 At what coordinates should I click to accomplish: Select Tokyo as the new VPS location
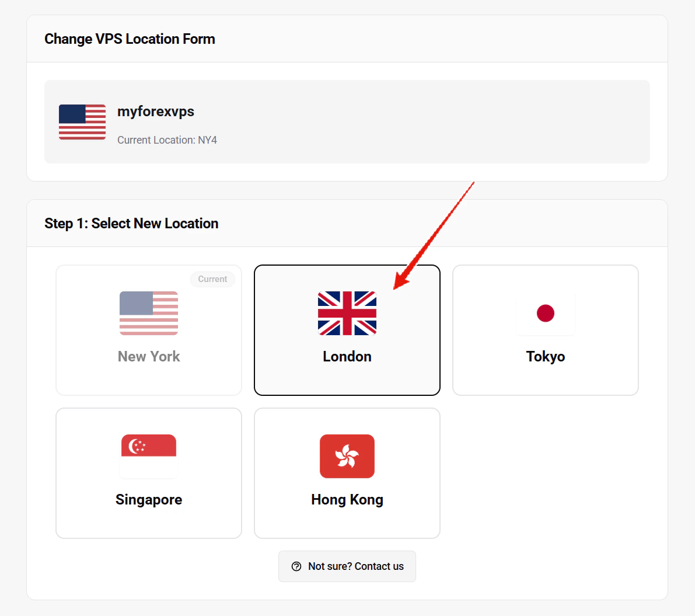(x=545, y=330)
